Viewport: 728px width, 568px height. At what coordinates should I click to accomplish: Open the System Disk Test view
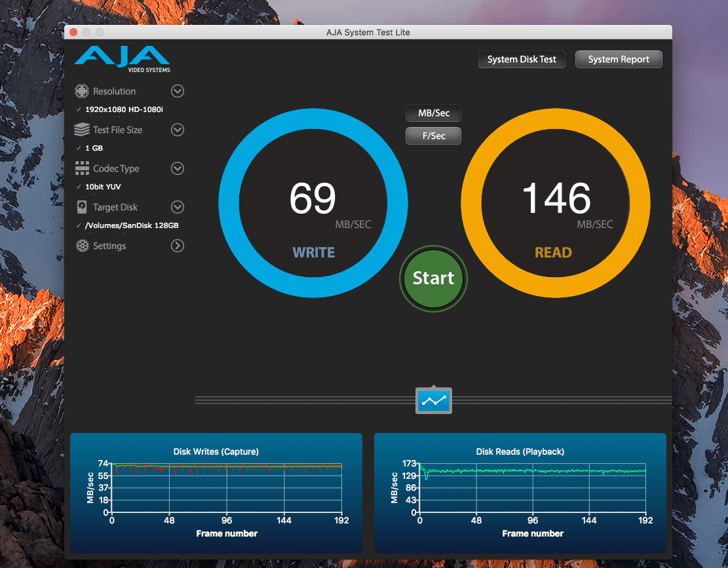522,60
